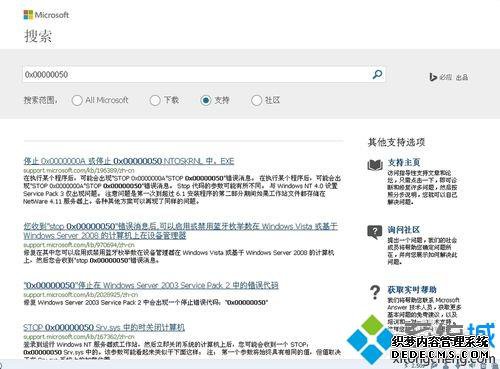
Task: Open result about Windows Server 2003 Service Pack 2
Action: (151, 285)
